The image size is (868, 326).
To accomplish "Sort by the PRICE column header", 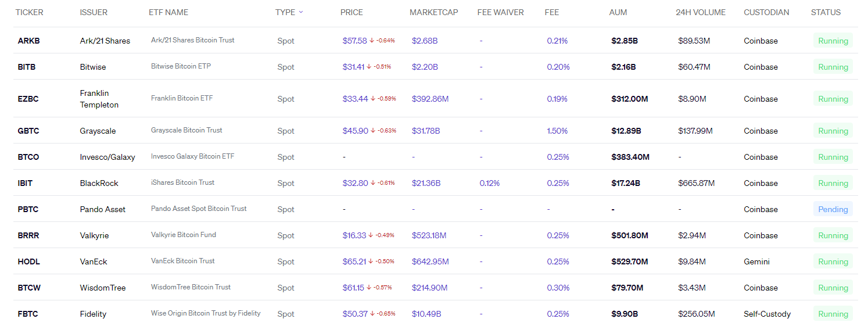I will pos(351,12).
